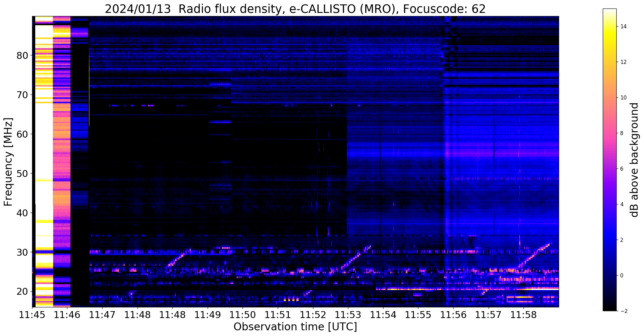Select the 50 MHz y-axis tick label
The height and width of the screenshot is (336, 644).
click(x=23, y=174)
